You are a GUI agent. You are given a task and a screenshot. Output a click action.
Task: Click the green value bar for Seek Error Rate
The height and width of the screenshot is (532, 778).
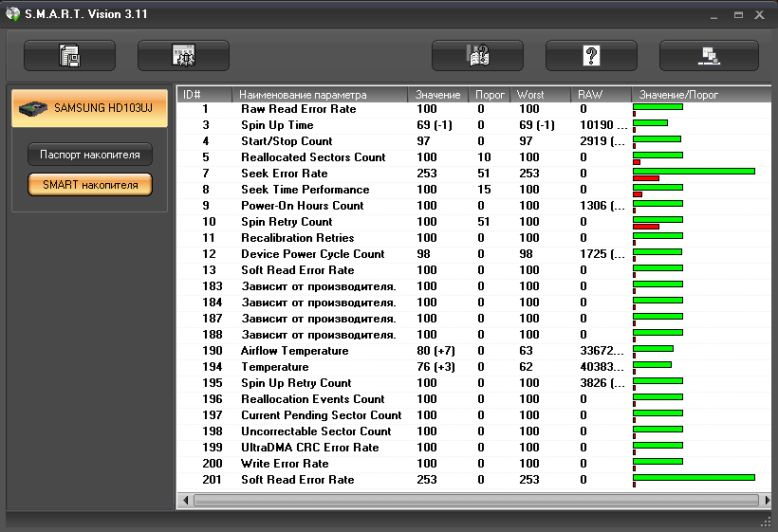point(694,171)
